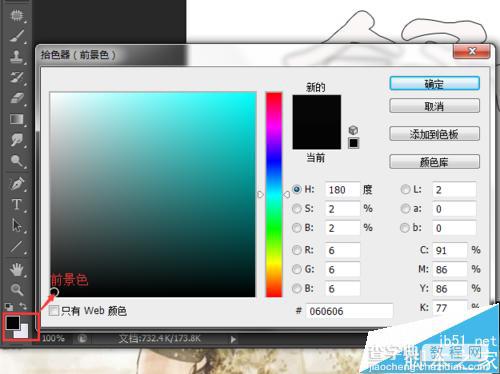Select the R red radio button
500x374 pixels.
(x=297, y=250)
